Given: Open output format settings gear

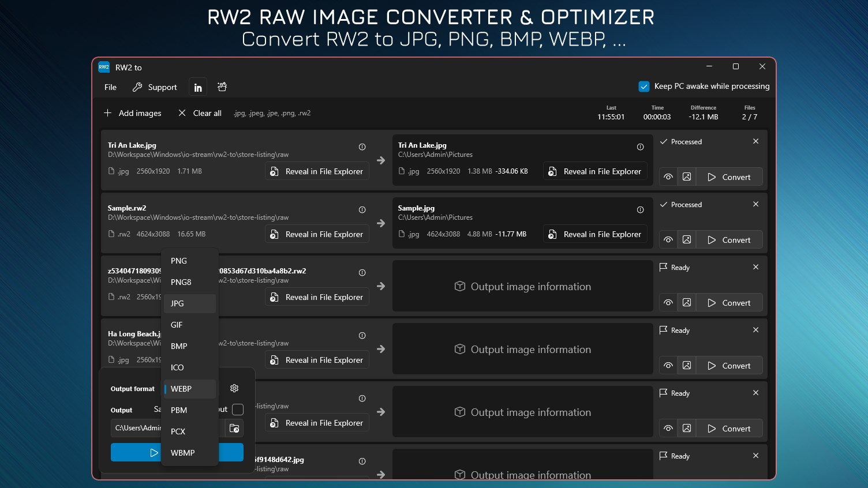Looking at the screenshot, I should point(234,388).
